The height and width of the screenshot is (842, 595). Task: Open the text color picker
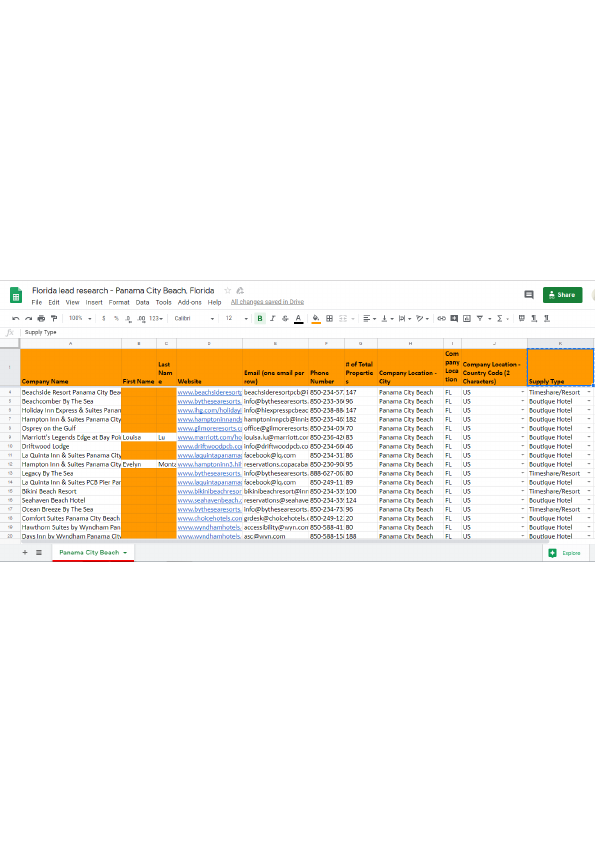coord(299,318)
